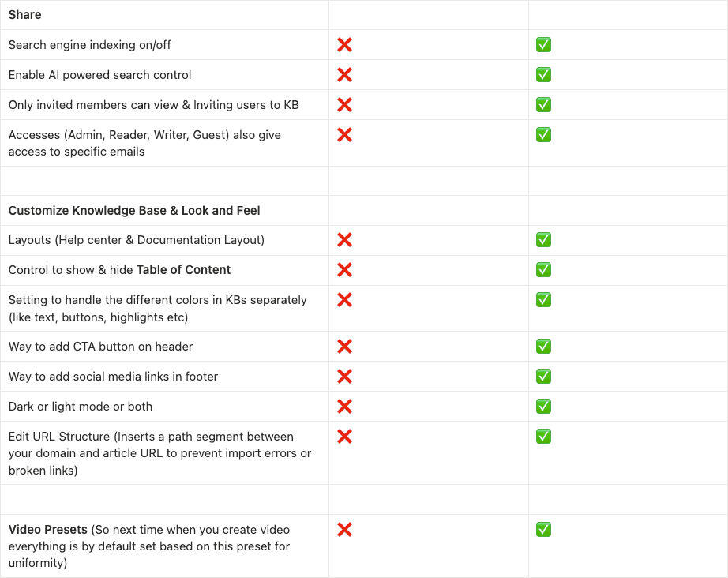Viewport: 728px width, 578px height.
Task: Click red X beside Enable AI powered search
Action: [x=344, y=75]
